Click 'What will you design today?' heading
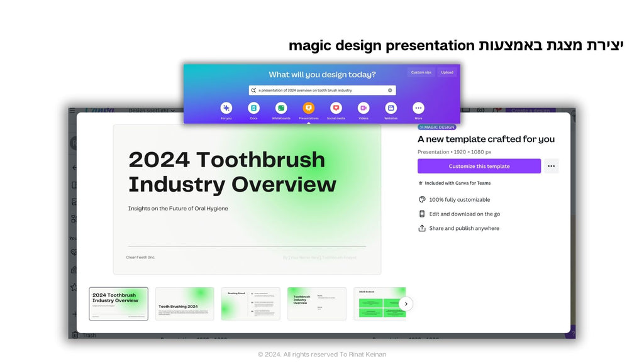 [x=323, y=74]
